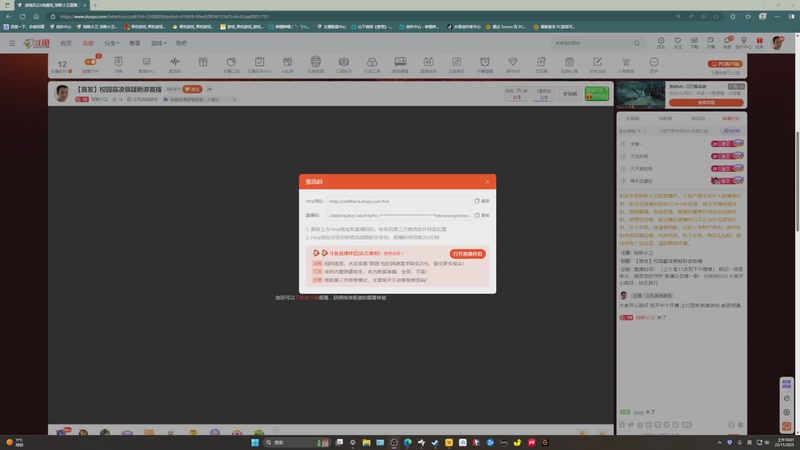Open the red gift tasks icon
The image size is (800, 450).
pyautogui.click(x=760, y=42)
